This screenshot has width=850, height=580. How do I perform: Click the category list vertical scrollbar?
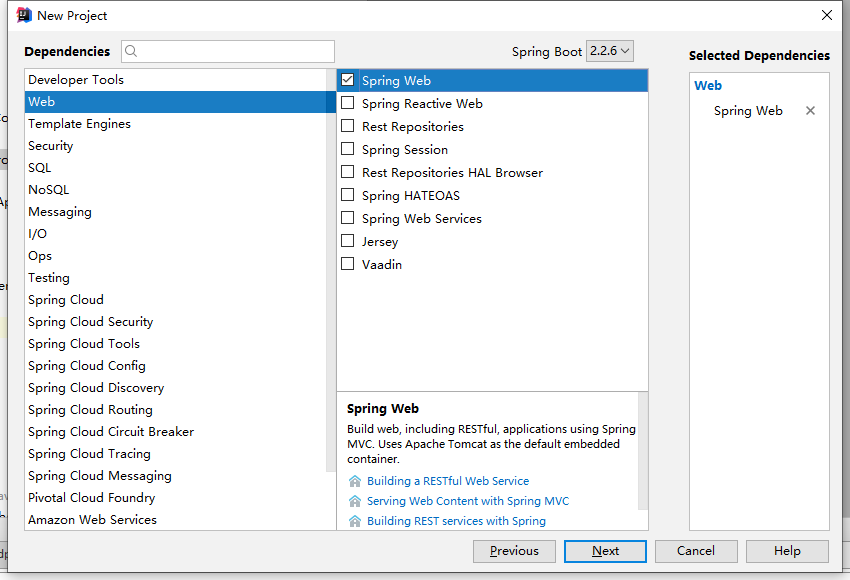[x=331, y=270]
